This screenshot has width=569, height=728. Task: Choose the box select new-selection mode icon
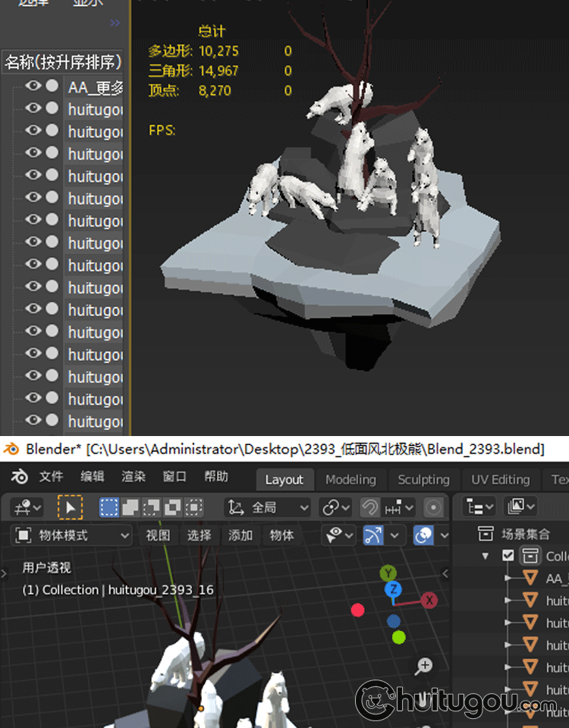(109, 507)
